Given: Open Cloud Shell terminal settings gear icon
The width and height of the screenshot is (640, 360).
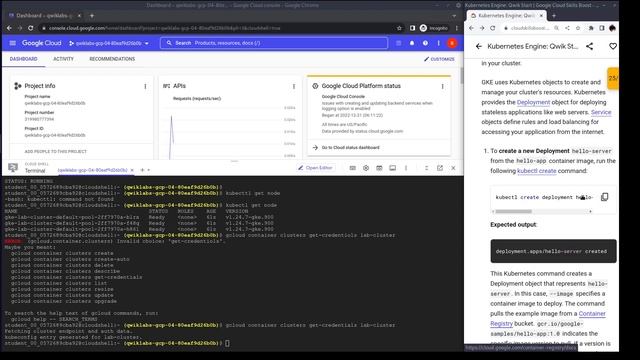Looking at the screenshot, I should [366, 168].
